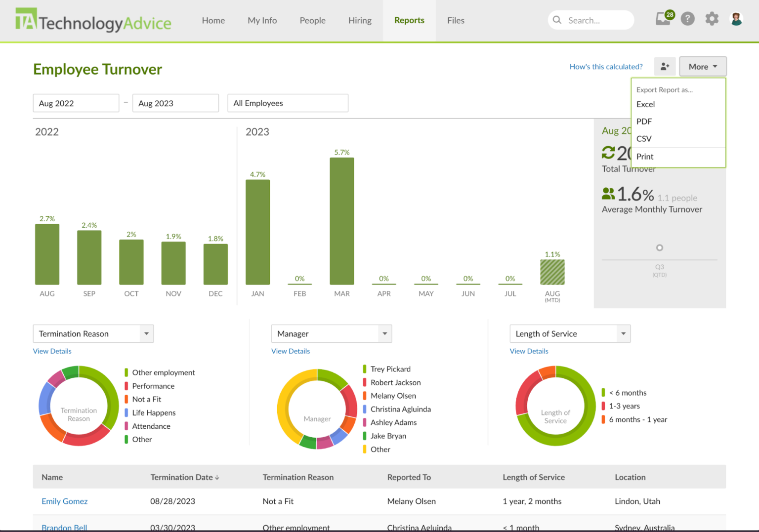Click the refresh turnover icon in summary panel

[608, 153]
